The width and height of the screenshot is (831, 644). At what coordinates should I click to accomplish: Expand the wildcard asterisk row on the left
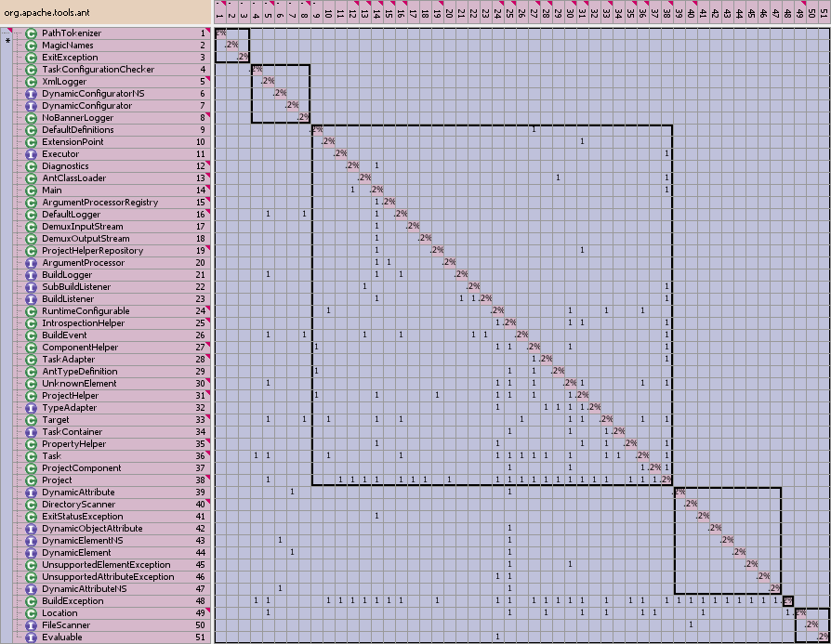7,41
